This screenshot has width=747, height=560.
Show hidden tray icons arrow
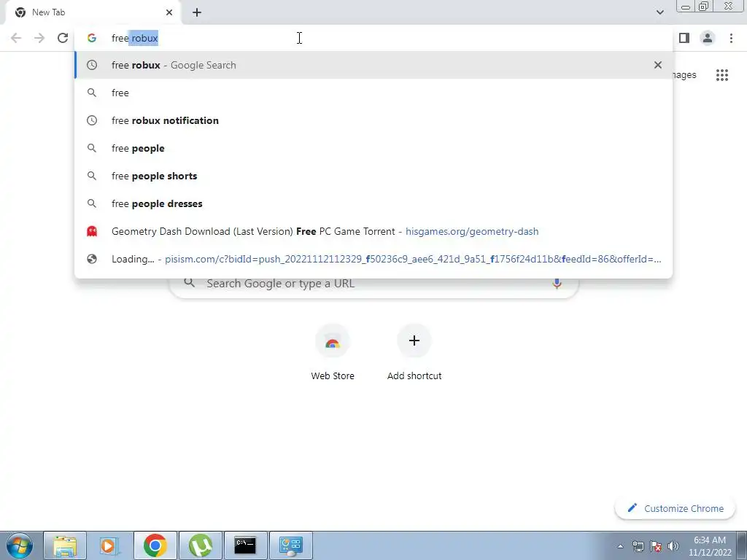click(x=620, y=546)
